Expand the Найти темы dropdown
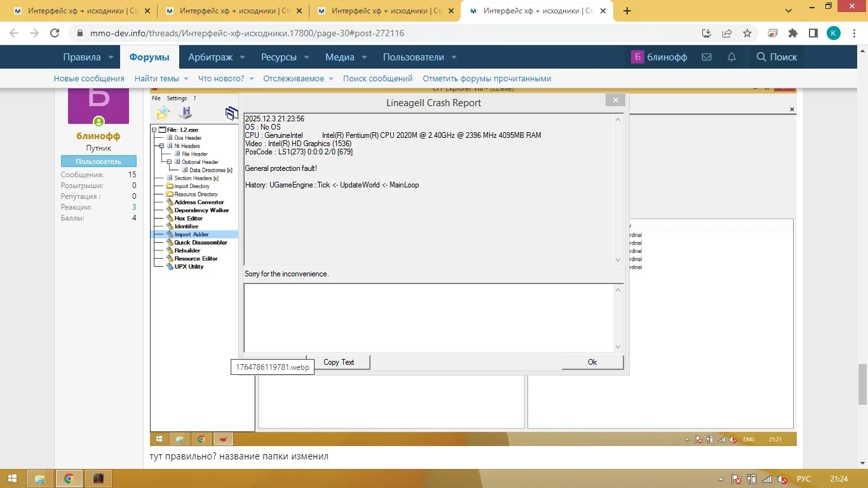Viewport: 868px width, 488px height. click(186, 79)
